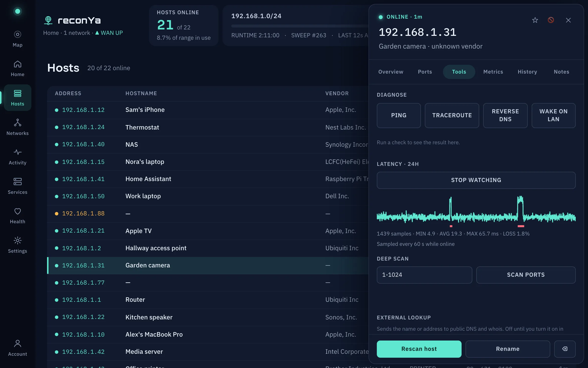Select the Garden camera row

point(208,265)
